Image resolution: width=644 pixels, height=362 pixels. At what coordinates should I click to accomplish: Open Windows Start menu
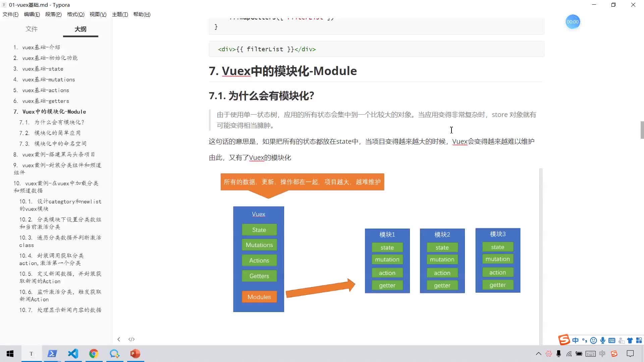10,354
